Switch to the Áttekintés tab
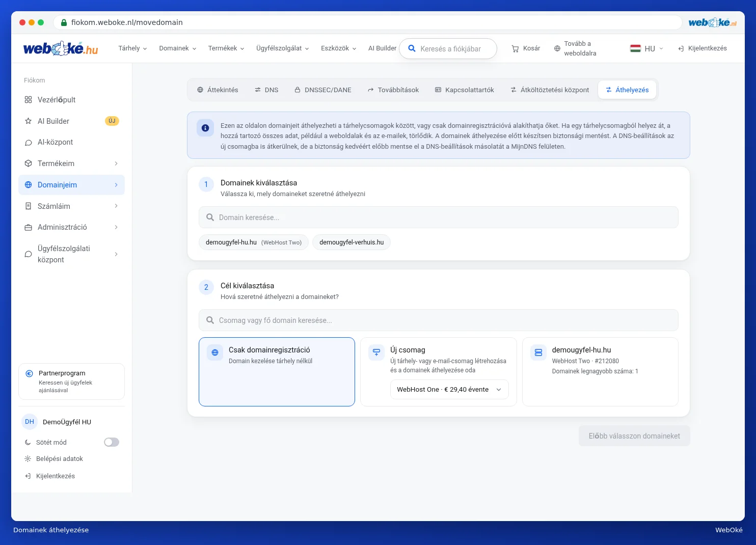The height and width of the screenshot is (545, 756). (x=218, y=90)
